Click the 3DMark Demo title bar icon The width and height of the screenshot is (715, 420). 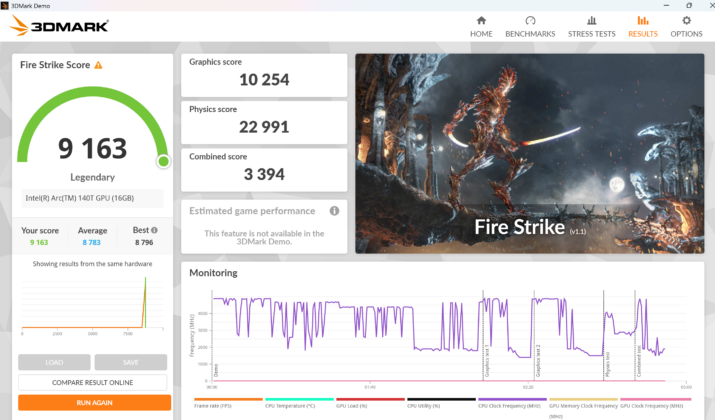coord(5,5)
